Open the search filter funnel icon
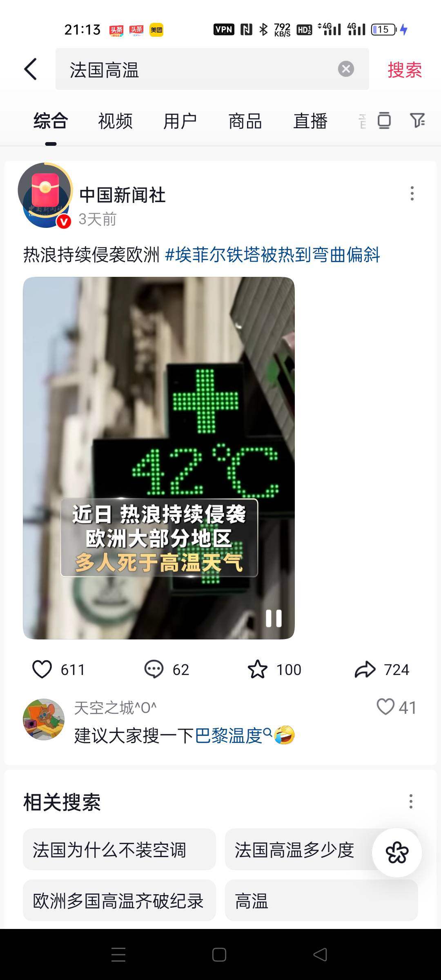Viewport: 441px width, 980px height. (x=417, y=120)
